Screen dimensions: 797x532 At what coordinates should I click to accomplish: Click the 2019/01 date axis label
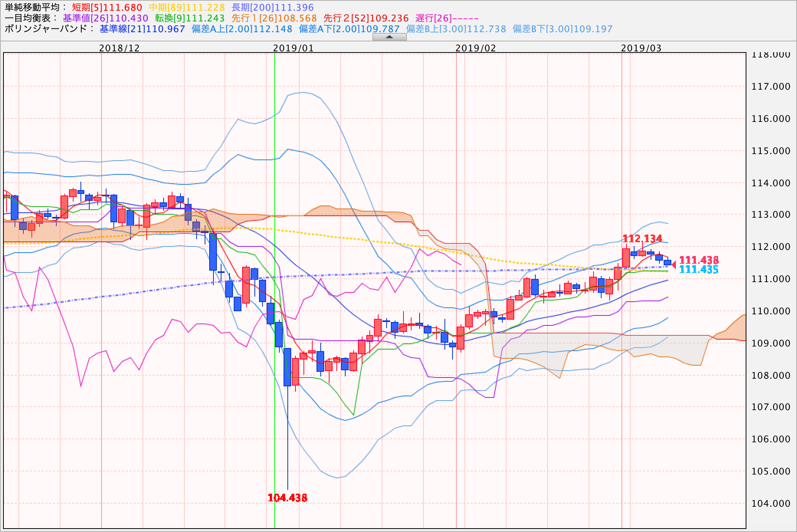(293, 48)
